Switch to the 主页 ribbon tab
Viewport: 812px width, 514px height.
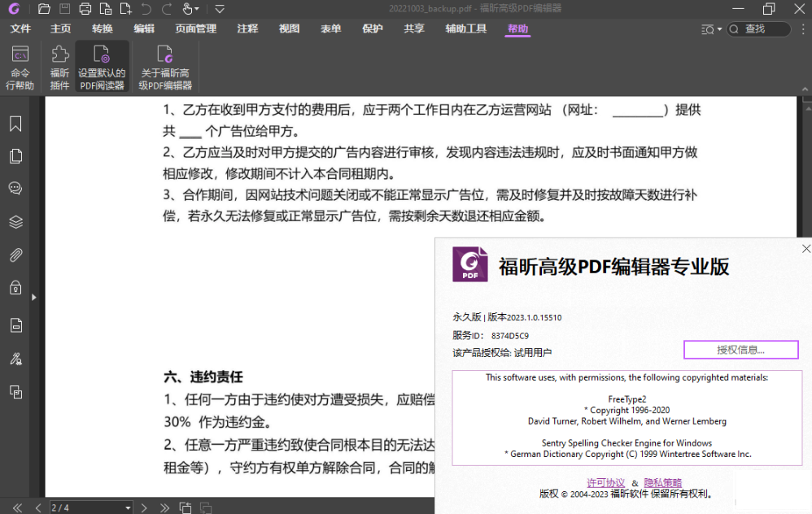[x=60, y=28]
